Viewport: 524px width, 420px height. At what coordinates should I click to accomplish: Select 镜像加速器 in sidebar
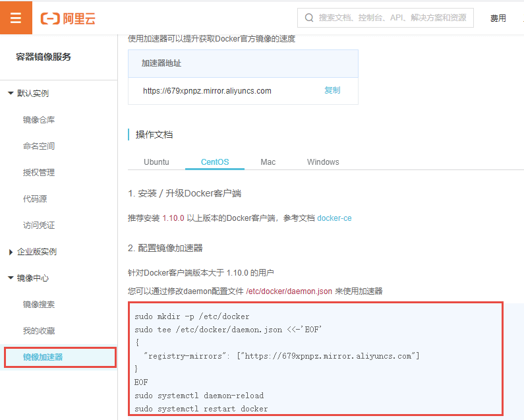(x=43, y=357)
